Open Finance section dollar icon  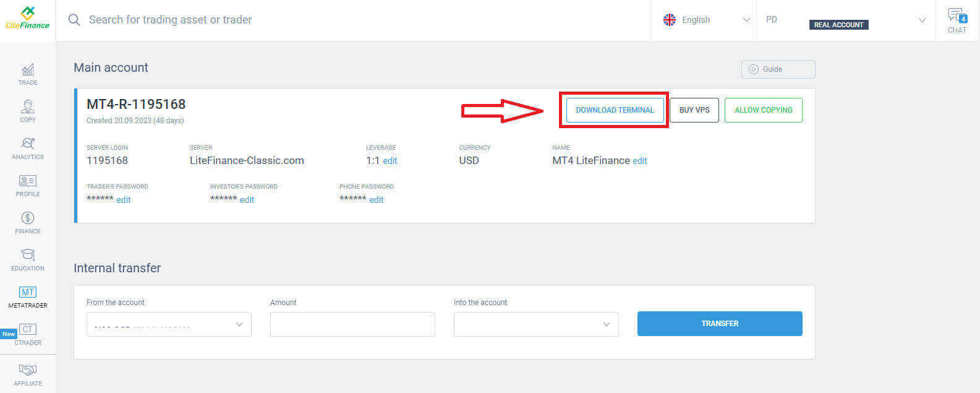[28, 218]
